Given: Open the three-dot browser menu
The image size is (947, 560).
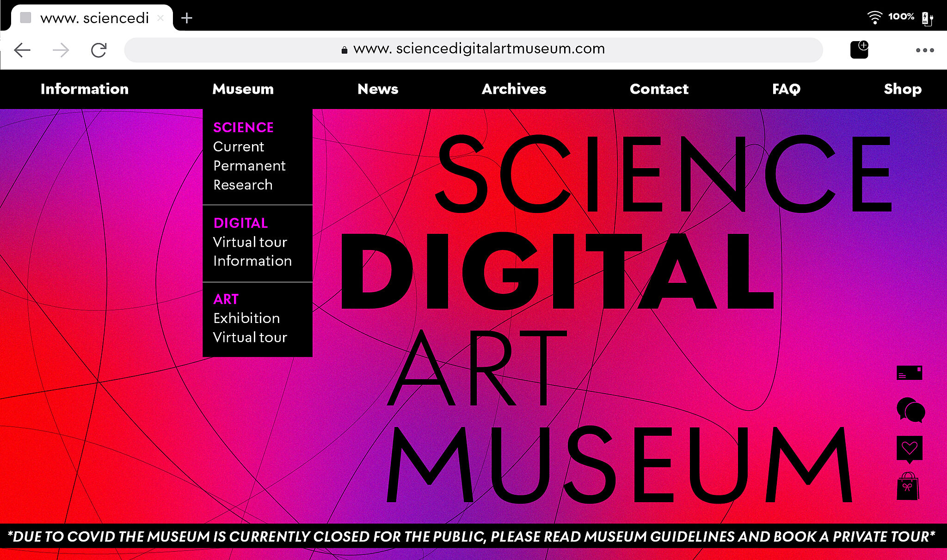Looking at the screenshot, I should 925,50.
